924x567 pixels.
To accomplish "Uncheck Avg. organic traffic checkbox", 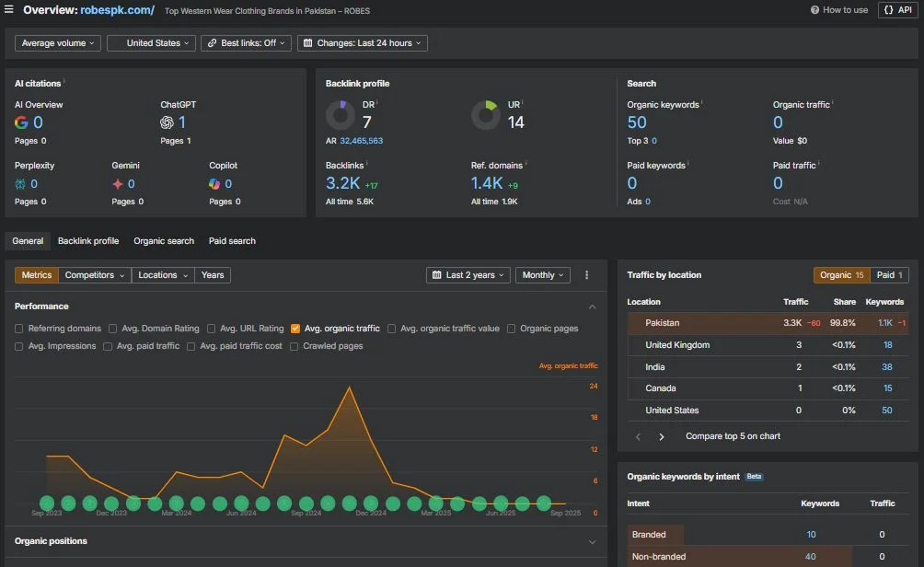I will coord(295,329).
